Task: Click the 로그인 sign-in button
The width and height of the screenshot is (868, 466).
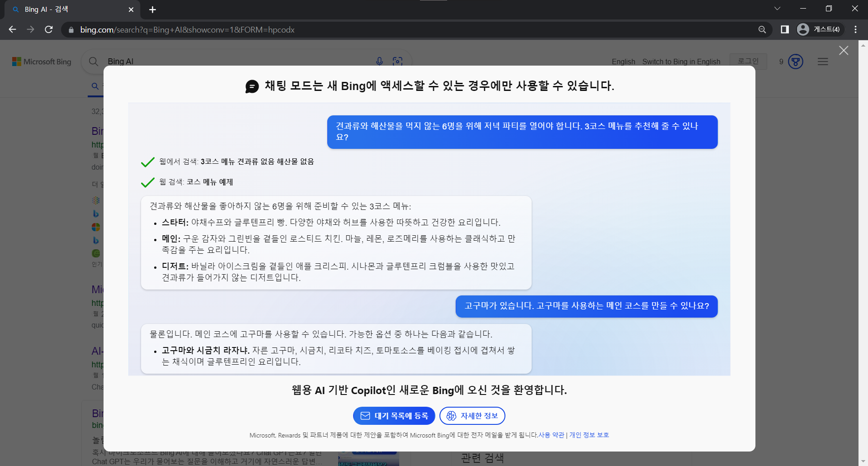Action: coord(748,61)
